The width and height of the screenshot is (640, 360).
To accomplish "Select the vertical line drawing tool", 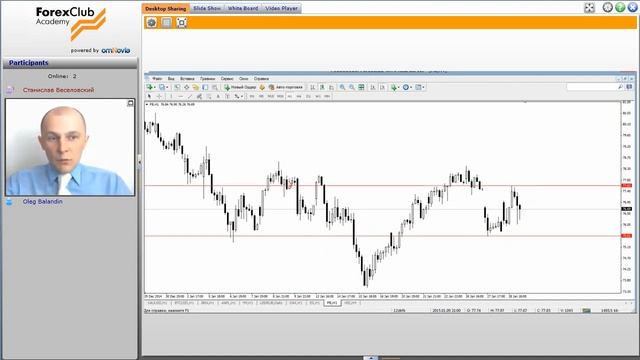I will click(x=171, y=96).
